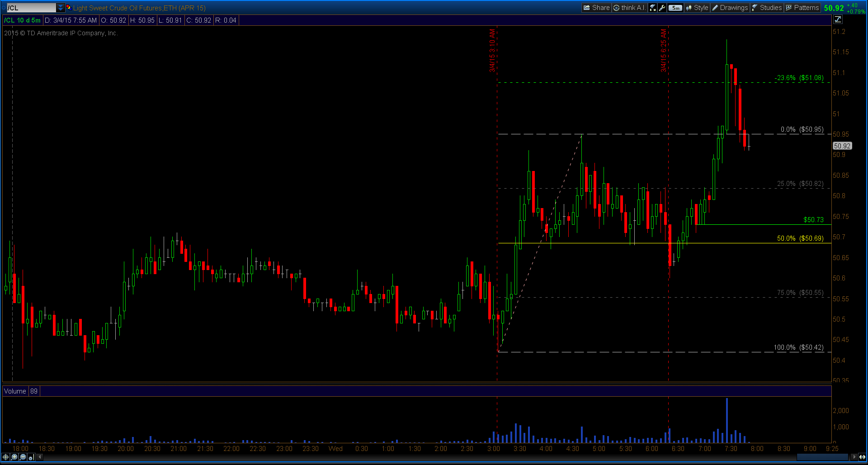Click the scroll-to-latest arrows icon at bottom right
The image size is (868, 465).
(862, 457)
